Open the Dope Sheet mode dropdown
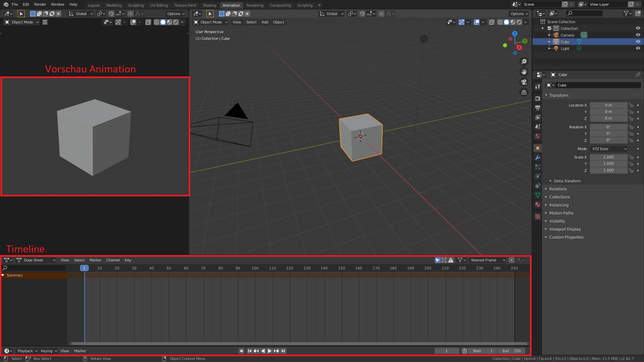This screenshot has width=644, height=362. coord(36,260)
